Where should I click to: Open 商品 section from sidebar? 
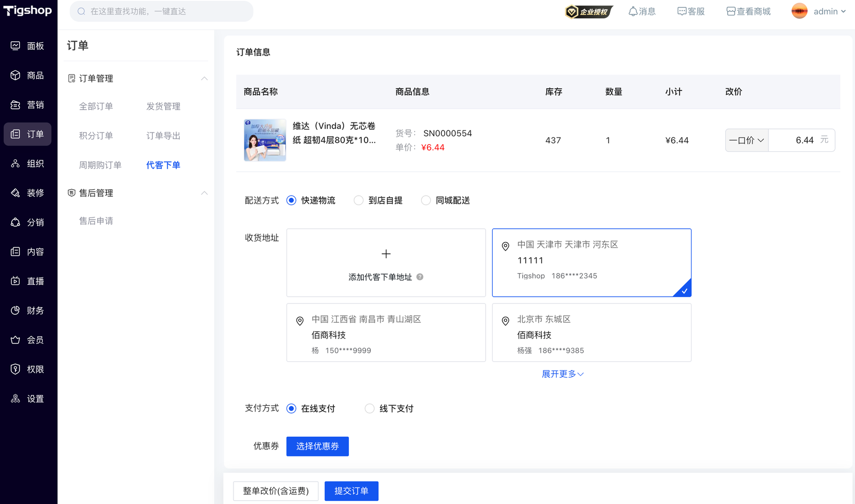(x=28, y=75)
